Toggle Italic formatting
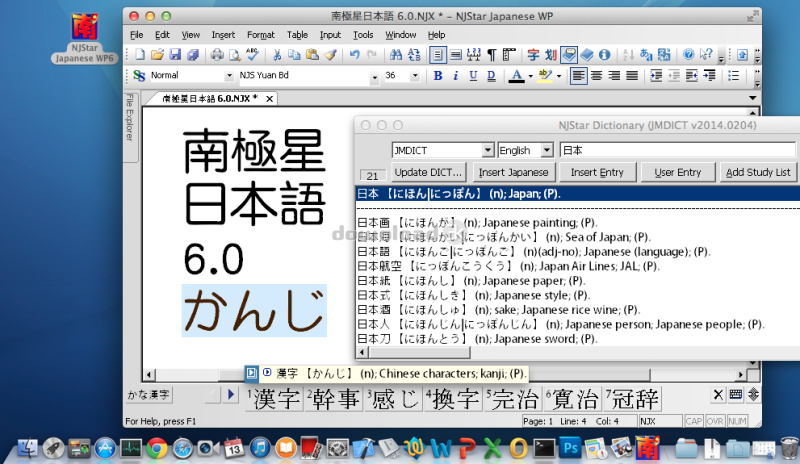This screenshot has height=464, width=800. [454, 76]
